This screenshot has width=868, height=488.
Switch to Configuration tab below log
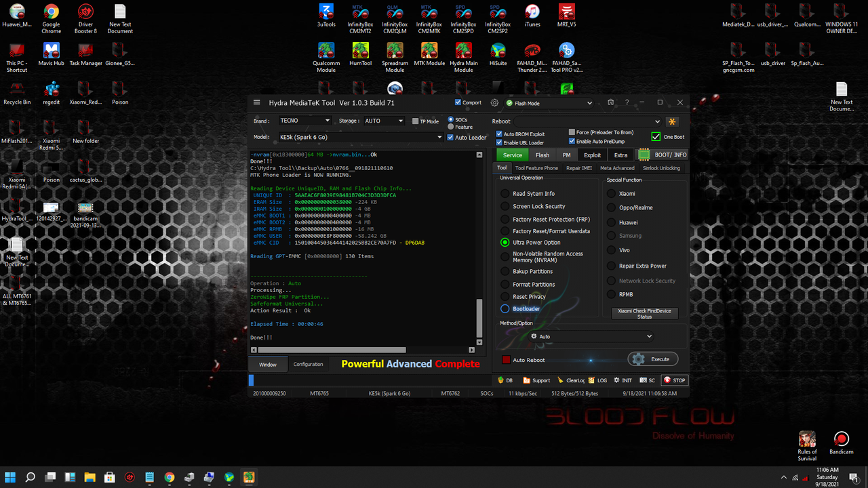point(309,365)
